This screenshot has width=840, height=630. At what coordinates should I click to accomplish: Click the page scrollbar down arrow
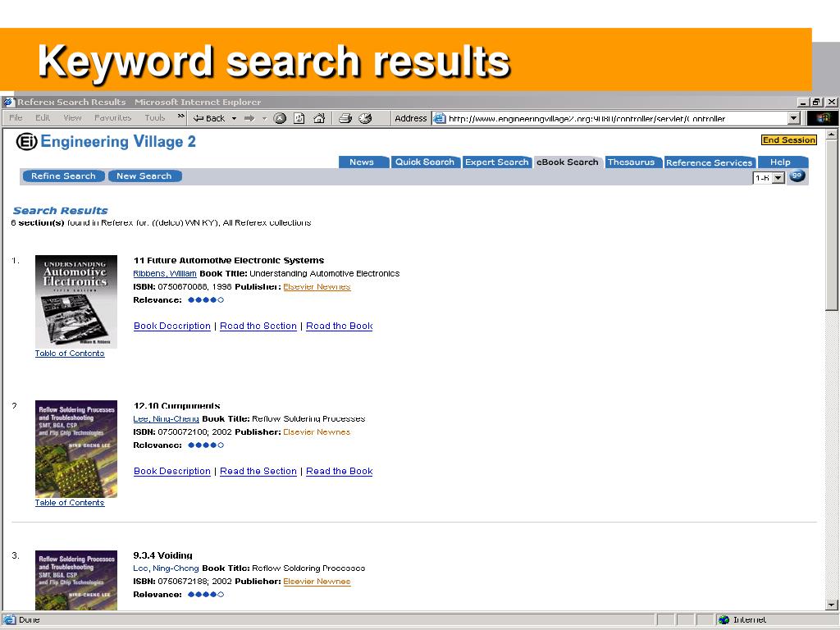coord(831,605)
